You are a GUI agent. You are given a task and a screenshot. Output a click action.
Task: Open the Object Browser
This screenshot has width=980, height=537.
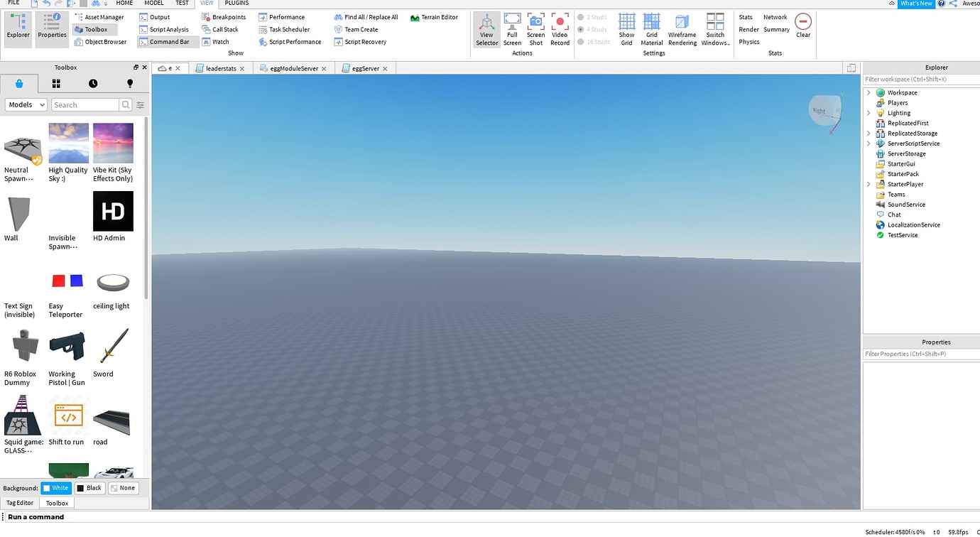coord(100,42)
